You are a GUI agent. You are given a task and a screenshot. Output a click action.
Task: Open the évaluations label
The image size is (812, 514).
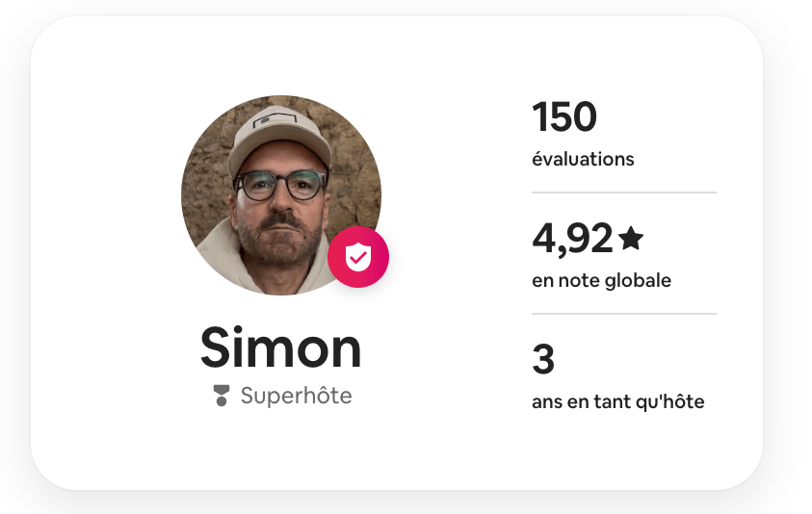[583, 159]
